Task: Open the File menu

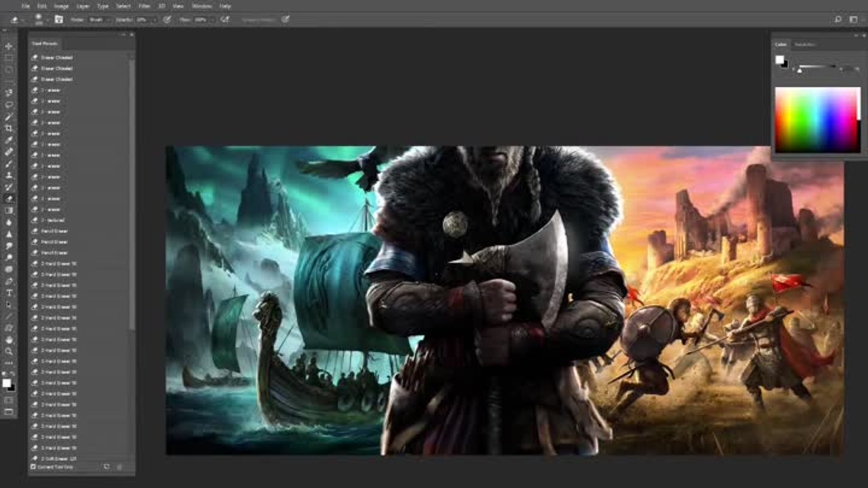Action: pos(26,6)
